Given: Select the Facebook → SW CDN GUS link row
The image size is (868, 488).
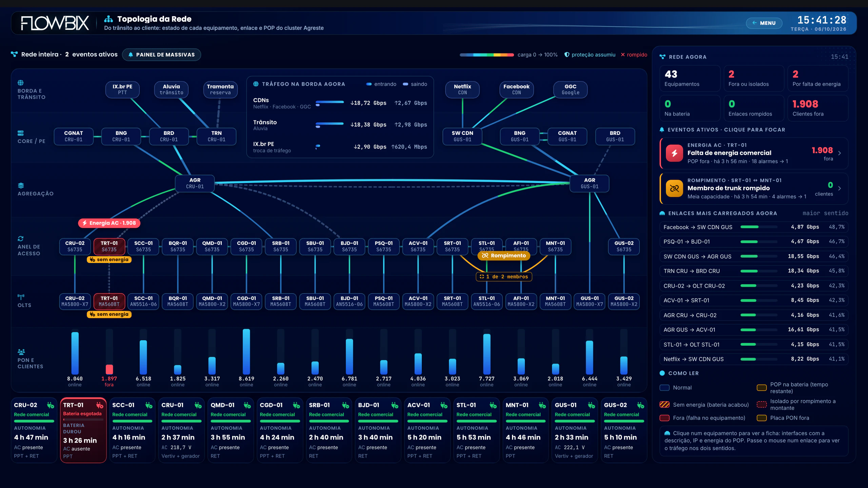Looking at the screenshot, I should tap(754, 227).
